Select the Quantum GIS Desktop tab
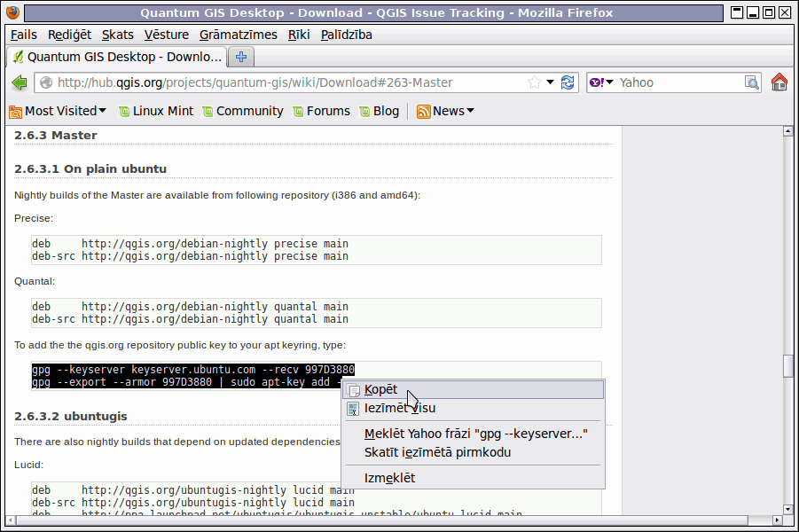 point(117,57)
